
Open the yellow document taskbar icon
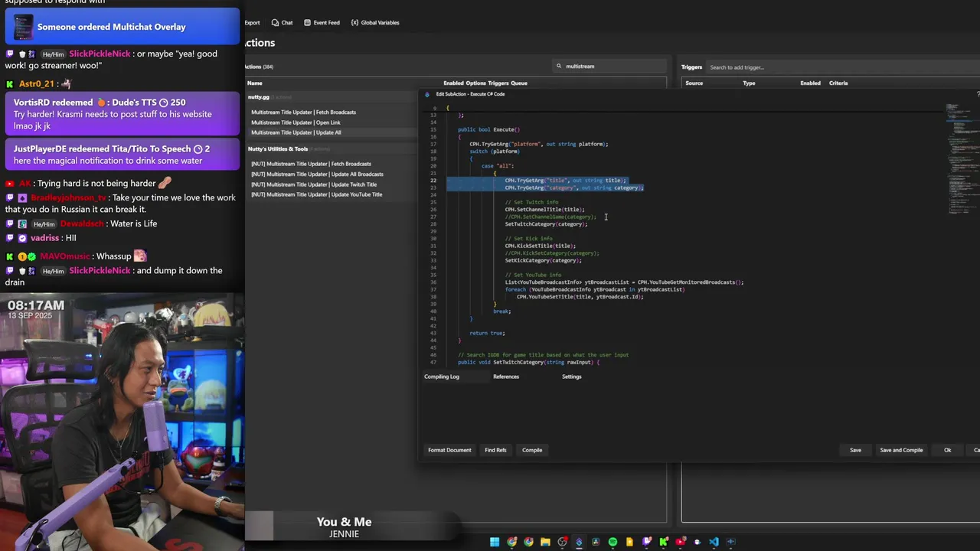(629, 542)
